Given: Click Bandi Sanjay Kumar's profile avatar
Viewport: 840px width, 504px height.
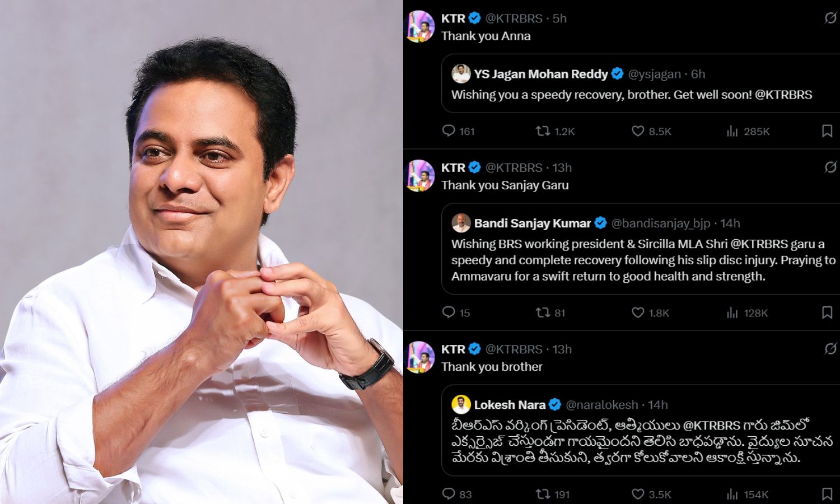Looking at the screenshot, I should point(461,223).
